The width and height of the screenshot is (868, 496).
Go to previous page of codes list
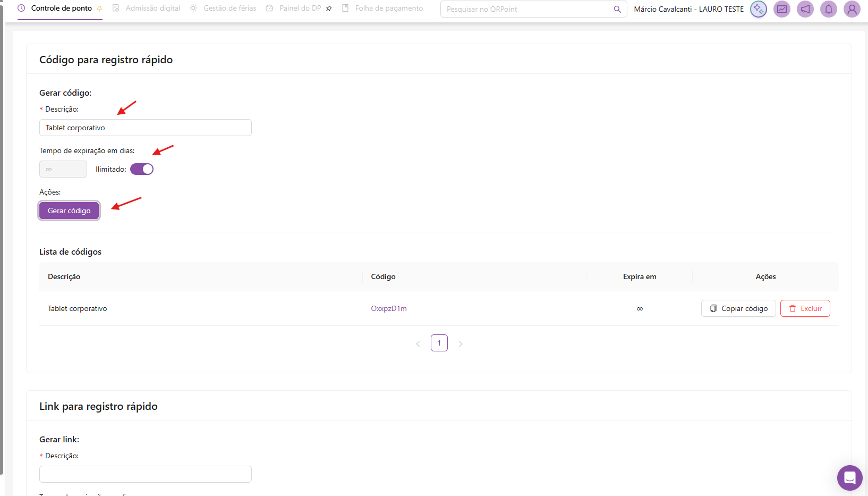pyautogui.click(x=418, y=343)
